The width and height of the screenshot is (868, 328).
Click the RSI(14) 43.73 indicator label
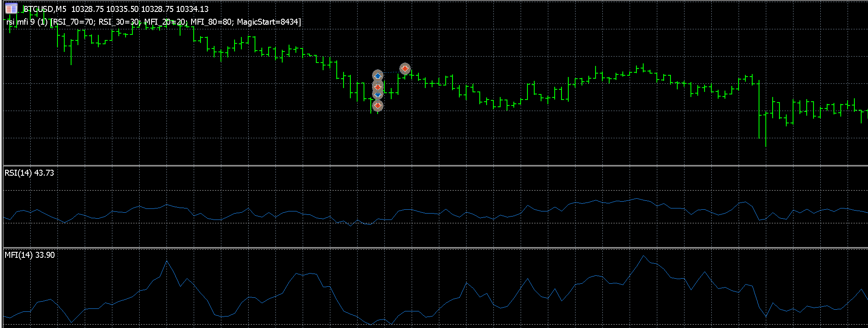(x=29, y=173)
